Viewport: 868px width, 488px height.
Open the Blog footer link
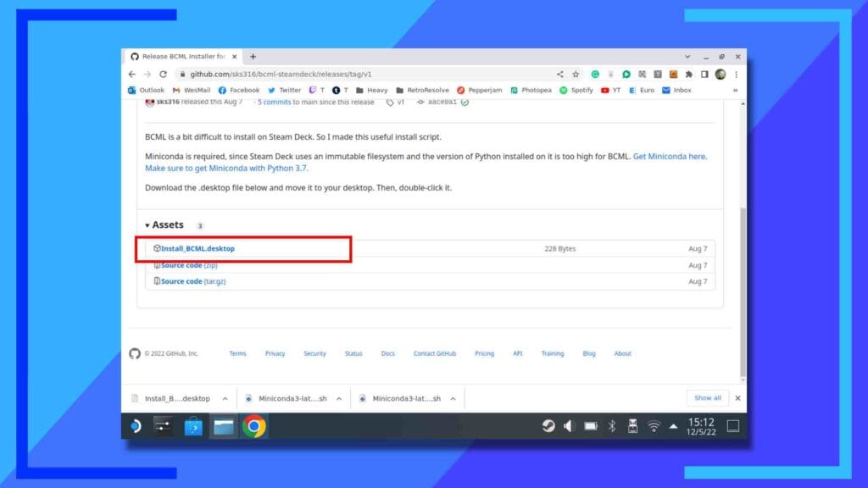tap(589, 353)
